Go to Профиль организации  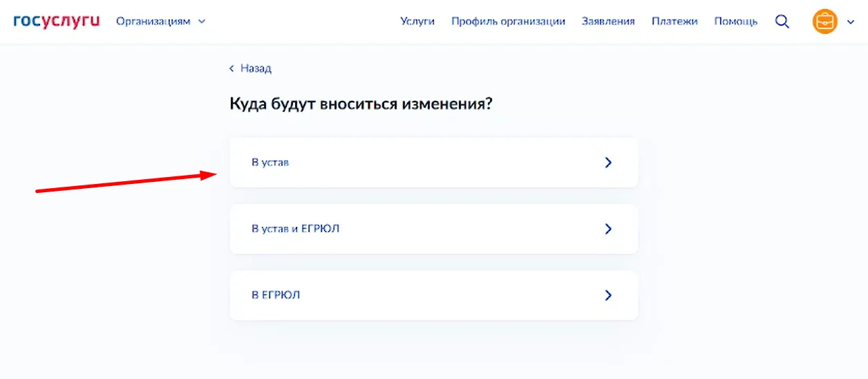[508, 21]
